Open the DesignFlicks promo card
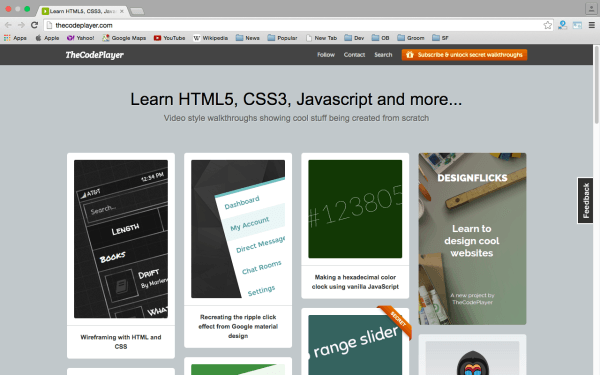 click(x=472, y=239)
